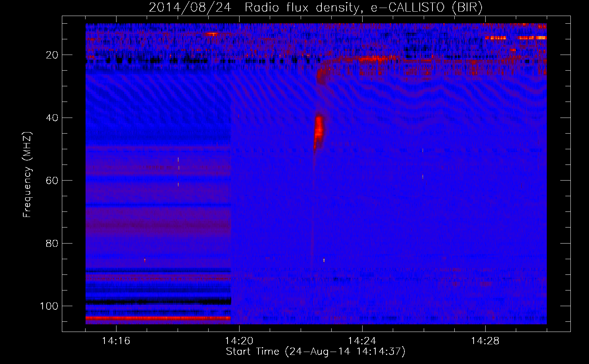Click the 'Start Time (24-Aug-14 14:14:37)' label
This screenshot has height=364, width=589.
pyautogui.click(x=316, y=352)
